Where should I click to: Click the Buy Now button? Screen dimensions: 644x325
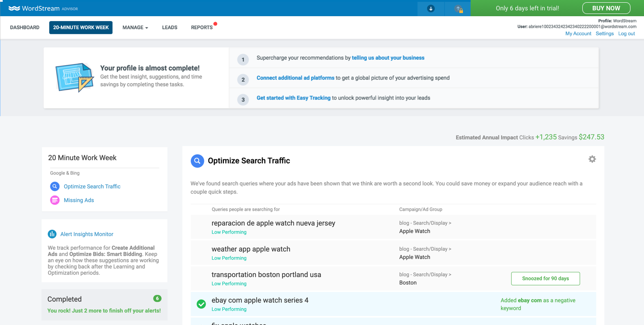tap(606, 8)
